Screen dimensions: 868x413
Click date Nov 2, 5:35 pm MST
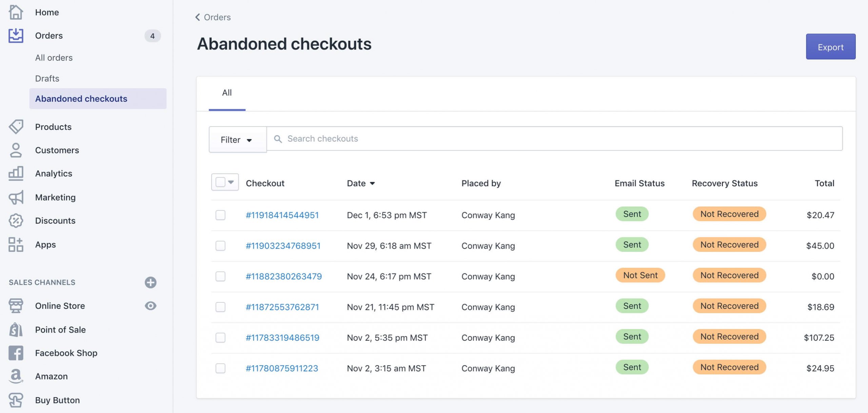coord(387,338)
